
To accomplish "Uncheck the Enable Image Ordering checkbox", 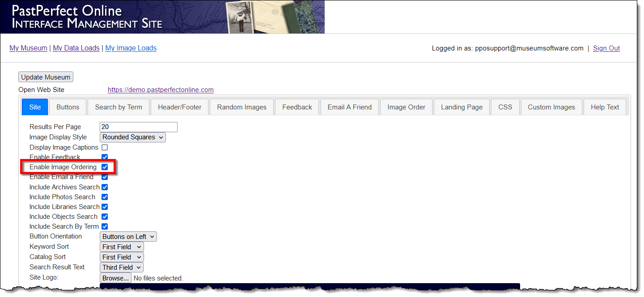I will click(x=105, y=167).
